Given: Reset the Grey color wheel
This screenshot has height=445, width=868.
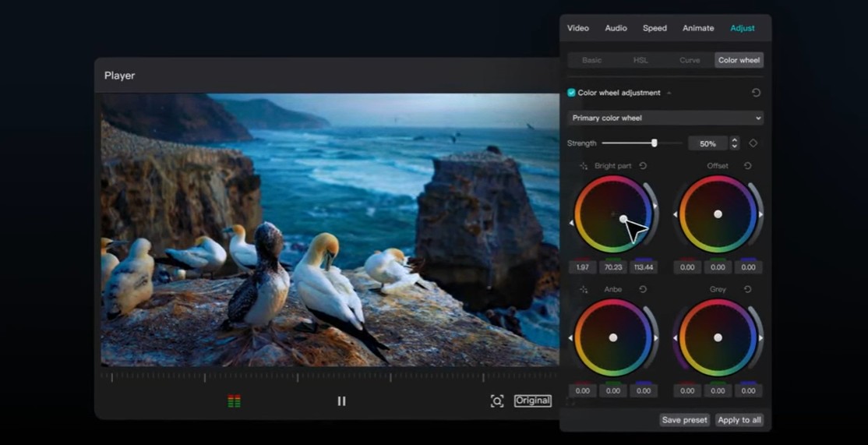Looking at the screenshot, I should pos(747,289).
